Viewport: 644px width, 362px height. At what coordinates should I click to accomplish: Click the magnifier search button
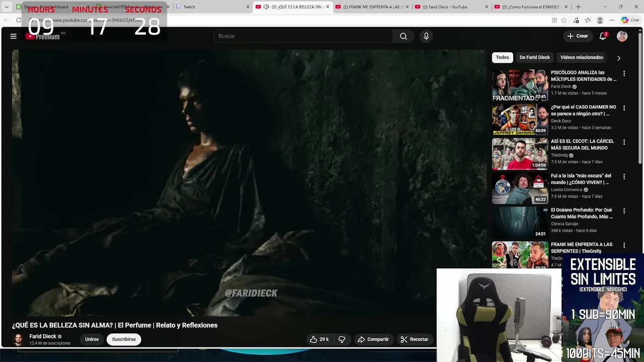[x=404, y=36]
